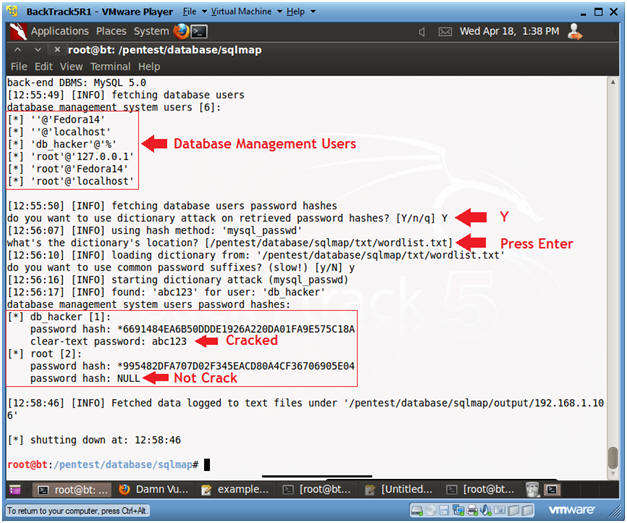627x523 pixels.
Task: Click the date and time clock
Action: coord(509,31)
